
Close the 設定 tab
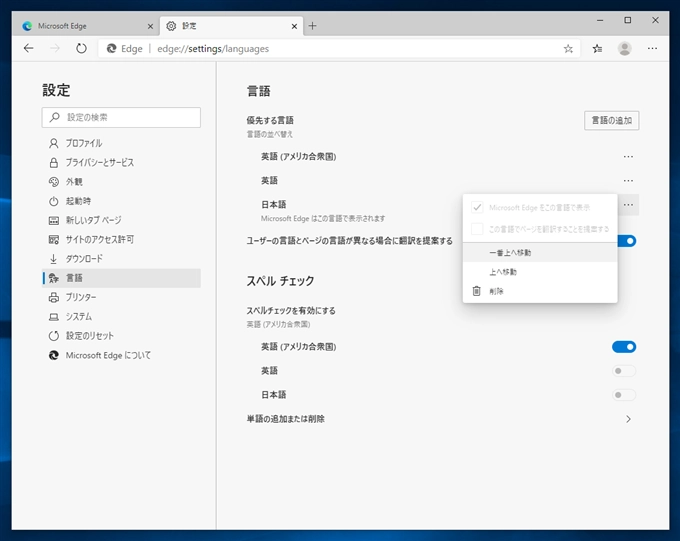pyautogui.click(x=294, y=26)
